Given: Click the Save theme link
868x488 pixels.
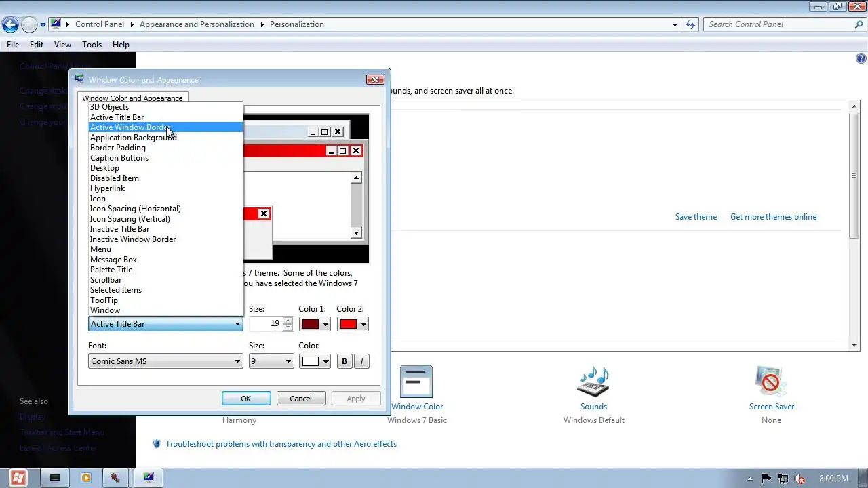Looking at the screenshot, I should click(696, 217).
